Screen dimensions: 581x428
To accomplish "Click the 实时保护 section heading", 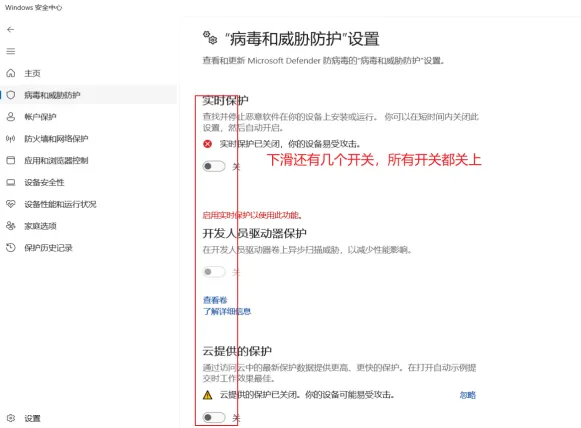I will (x=225, y=100).
